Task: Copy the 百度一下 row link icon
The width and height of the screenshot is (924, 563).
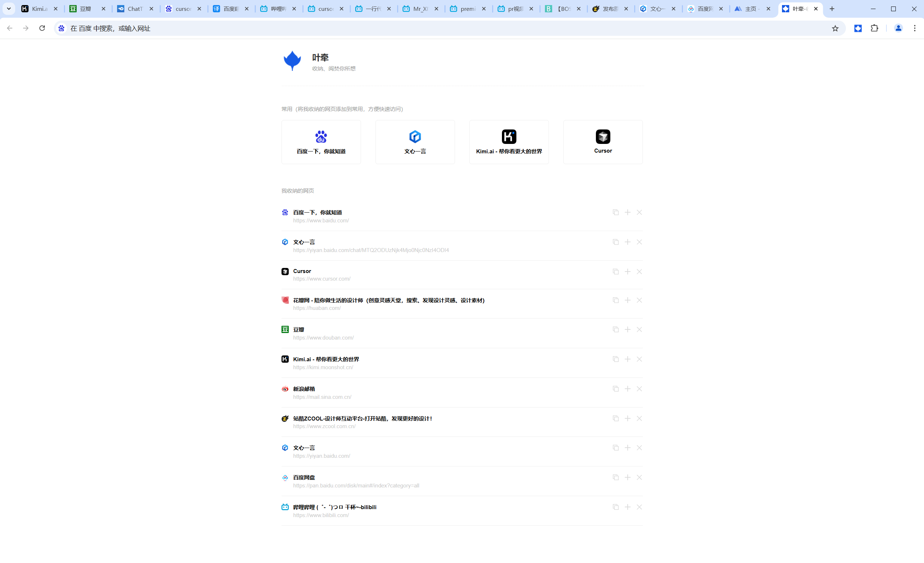Action: click(615, 213)
